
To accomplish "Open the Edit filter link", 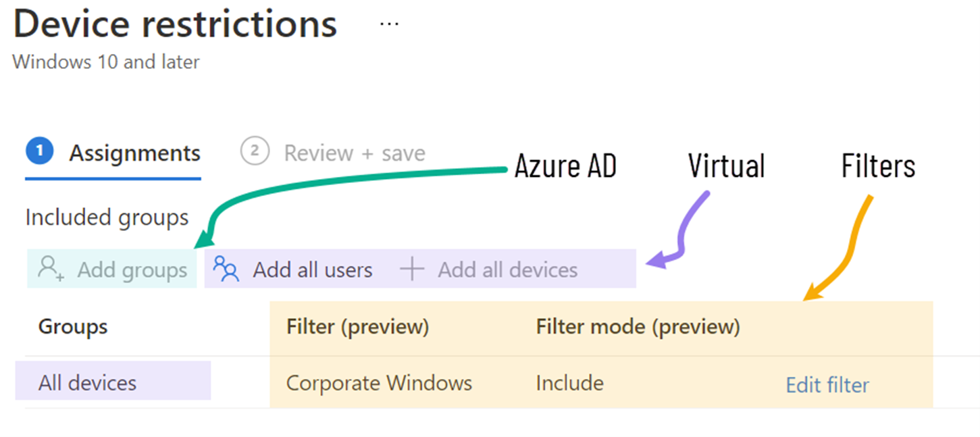I will pyautogui.click(x=827, y=385).
